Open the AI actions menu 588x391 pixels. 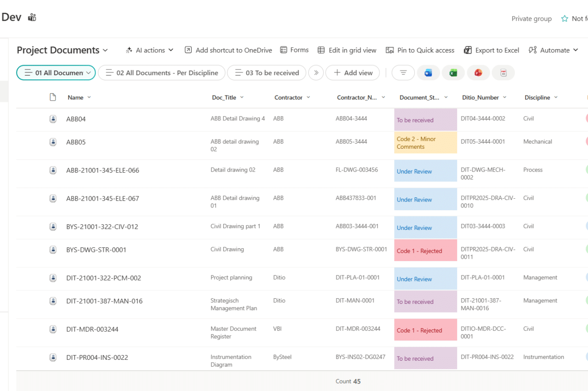click(149, 50)
